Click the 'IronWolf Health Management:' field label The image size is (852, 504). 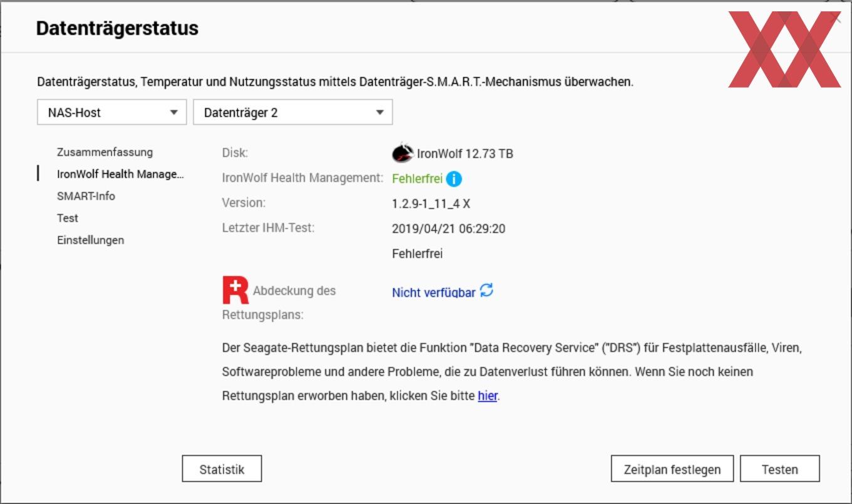point(303,178)
